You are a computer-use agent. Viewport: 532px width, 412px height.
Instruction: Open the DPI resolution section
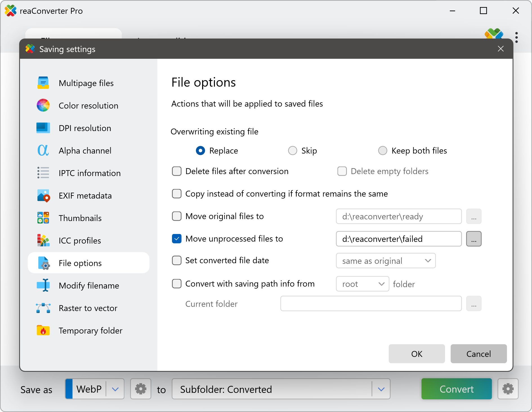pos(85,128)
